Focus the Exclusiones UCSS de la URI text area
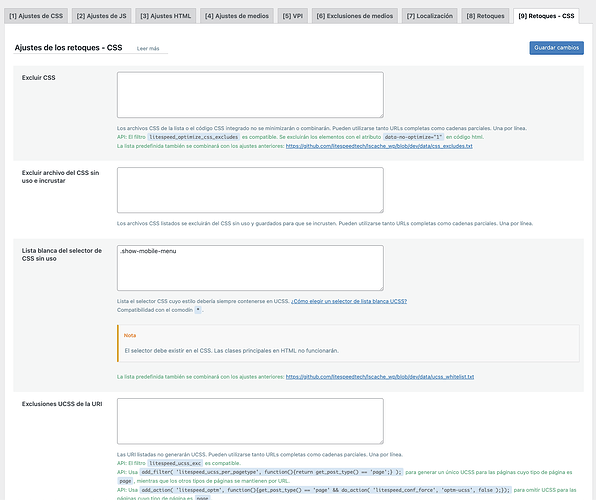 point(250,421)
